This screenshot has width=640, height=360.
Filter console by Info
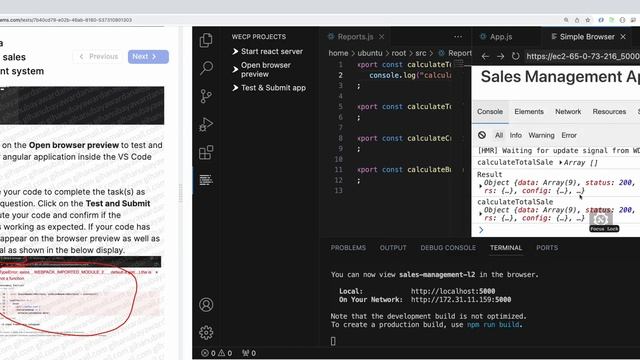click(x=516, y=135)
